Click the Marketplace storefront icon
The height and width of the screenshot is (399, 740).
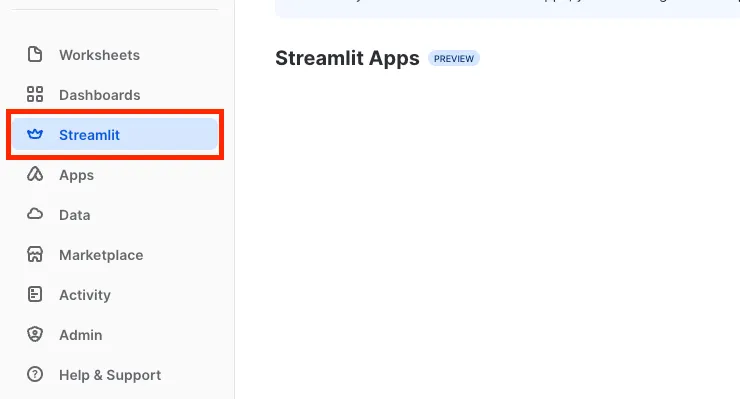pyautogui.click(x=35, y=255)
